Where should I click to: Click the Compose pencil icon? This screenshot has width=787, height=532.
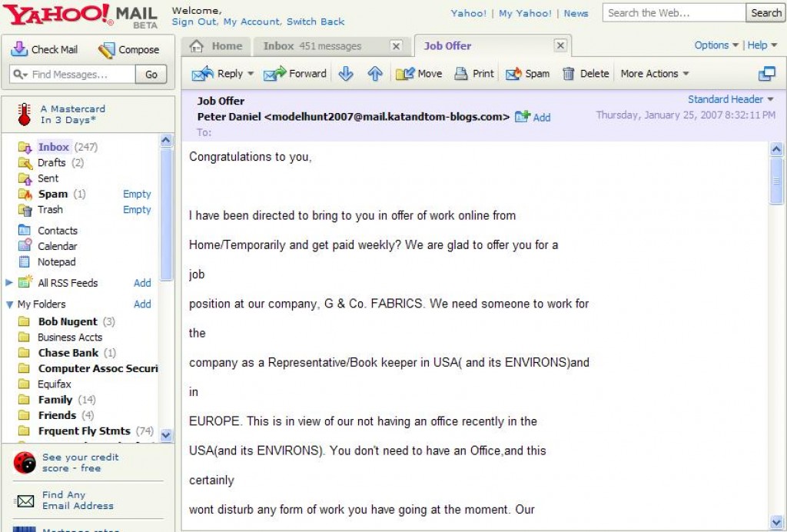tap(106, 50)
